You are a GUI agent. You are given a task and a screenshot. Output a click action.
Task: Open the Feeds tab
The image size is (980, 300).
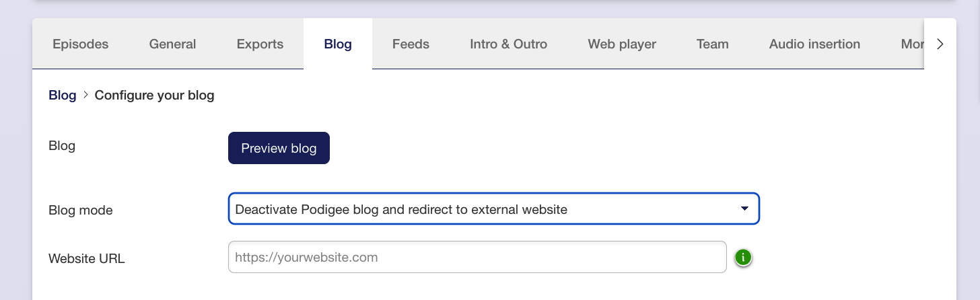click(x=411, y=44)
